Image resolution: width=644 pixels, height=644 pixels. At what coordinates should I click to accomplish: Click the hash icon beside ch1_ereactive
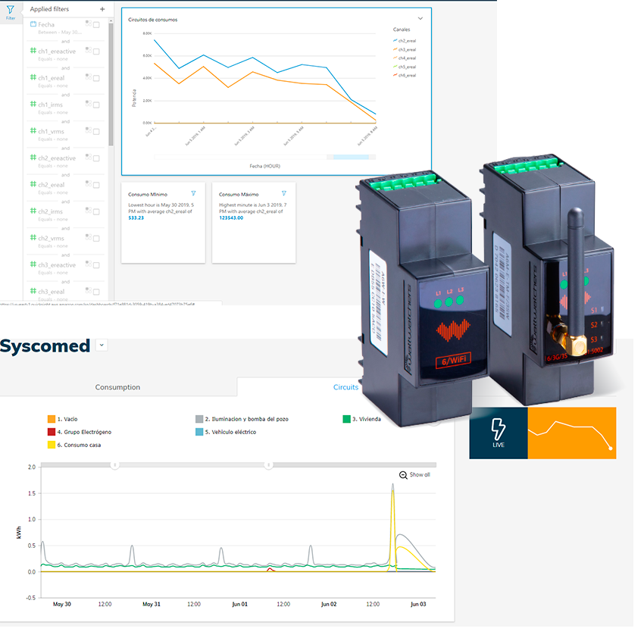click(33, 51)
